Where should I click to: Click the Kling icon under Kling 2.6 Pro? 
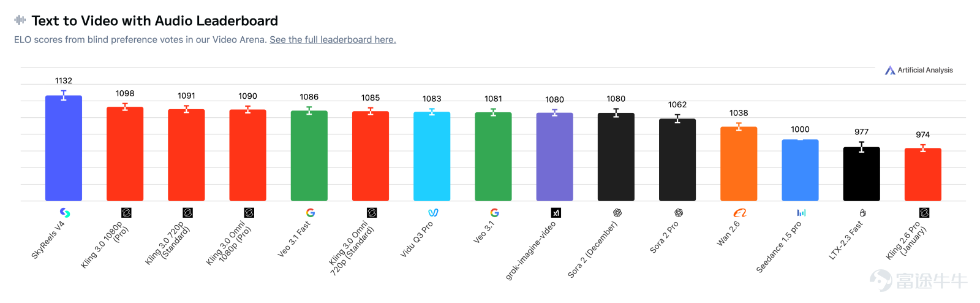924,213
